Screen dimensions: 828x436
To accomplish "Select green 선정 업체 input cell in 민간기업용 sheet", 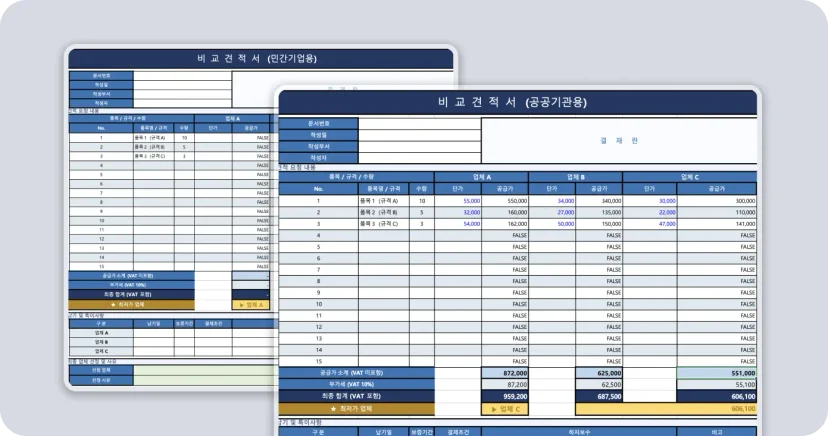I will pyautogui.click(x=205, y=371).
